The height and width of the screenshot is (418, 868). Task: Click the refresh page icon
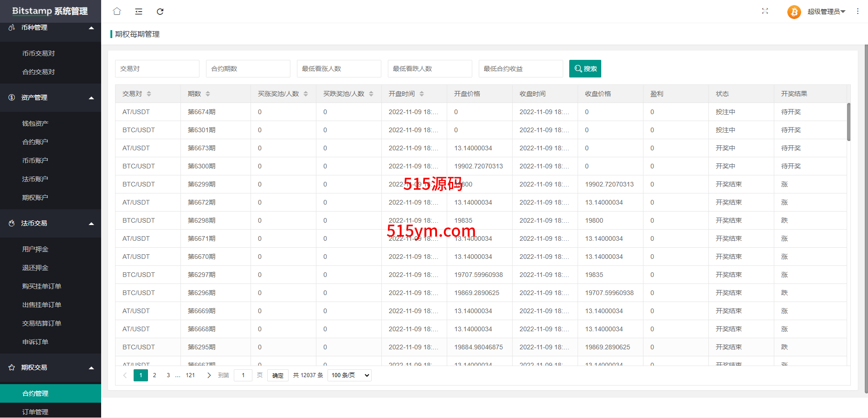[x=160, y=12]
